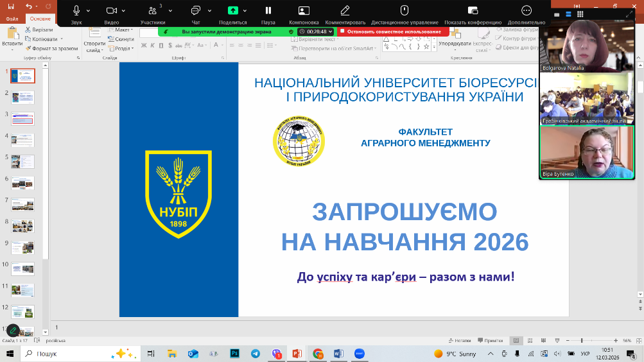644x362 pixels.
Task: Open the Дополнительно more options menu
Action: pyautogui.click(x=527, y=10)
